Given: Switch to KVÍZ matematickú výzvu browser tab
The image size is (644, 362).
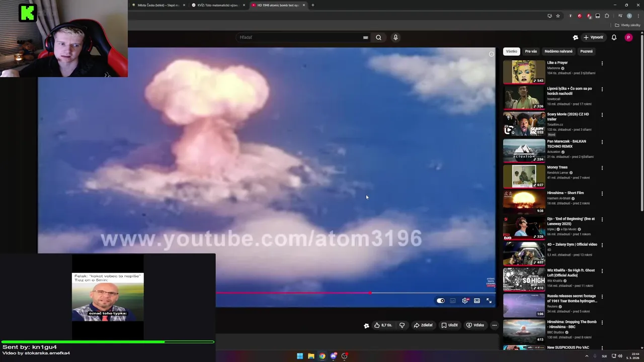Looking at the screenshot, I should [x=217, y=5].
